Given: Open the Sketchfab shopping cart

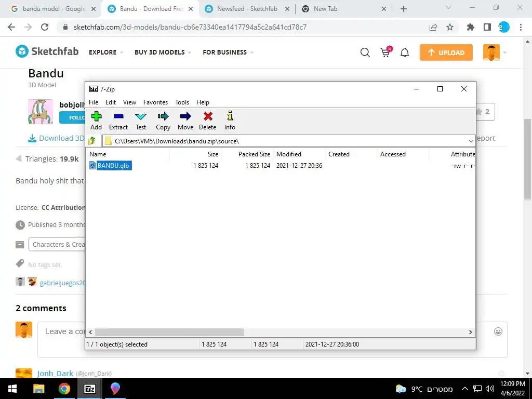Looking at the screenshot, I should click(386, 52).
